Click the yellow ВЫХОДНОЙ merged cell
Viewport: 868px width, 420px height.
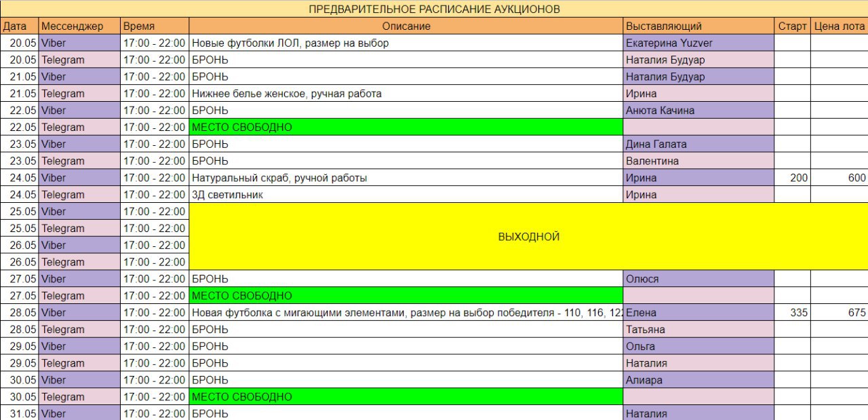[x=528, y=237]
